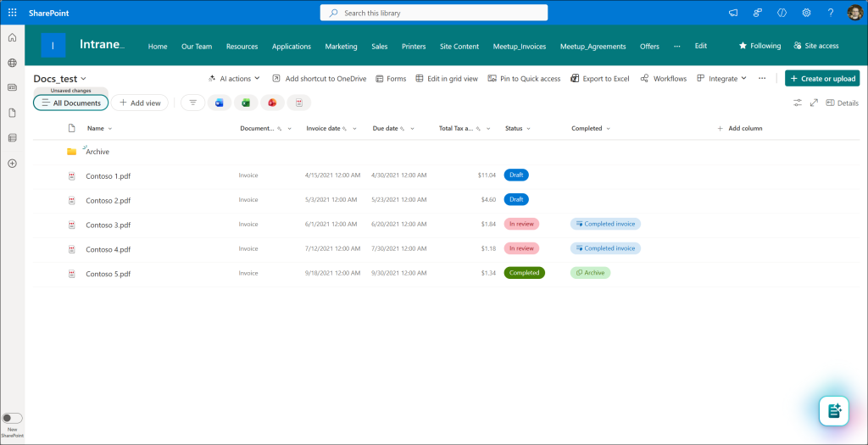Click the filter icon pill

click(x=192, y=103)
